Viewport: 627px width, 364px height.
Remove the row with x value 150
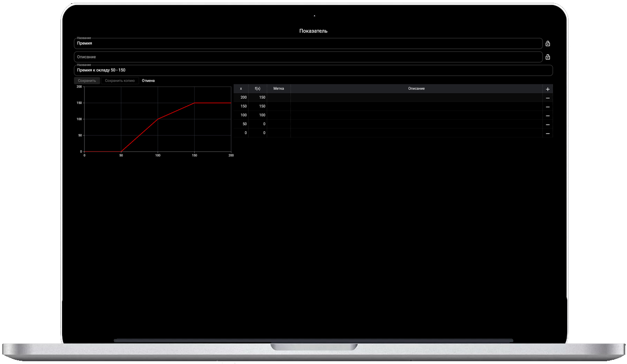pos(548,107)
